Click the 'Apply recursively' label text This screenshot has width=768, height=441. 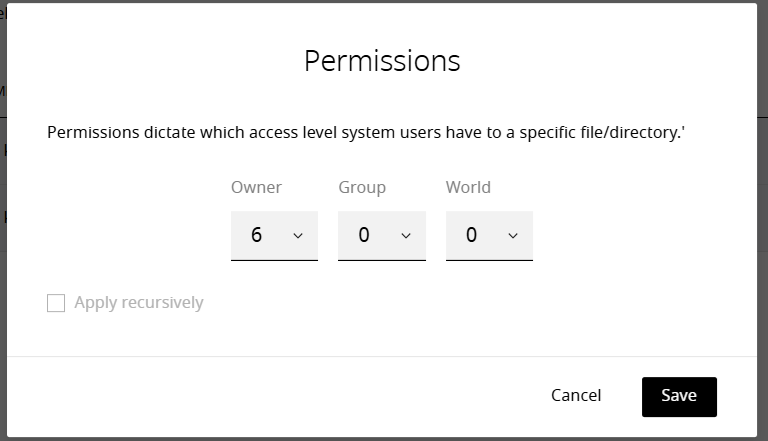pyautogui.click(x=139, y=303)
